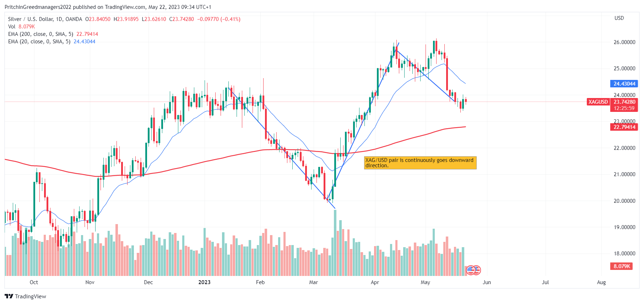Image resolution: width=644 pixels, height=304 pixels.
Task: Click the 8.079K volume value in legend
Action: tap(27, 27)
